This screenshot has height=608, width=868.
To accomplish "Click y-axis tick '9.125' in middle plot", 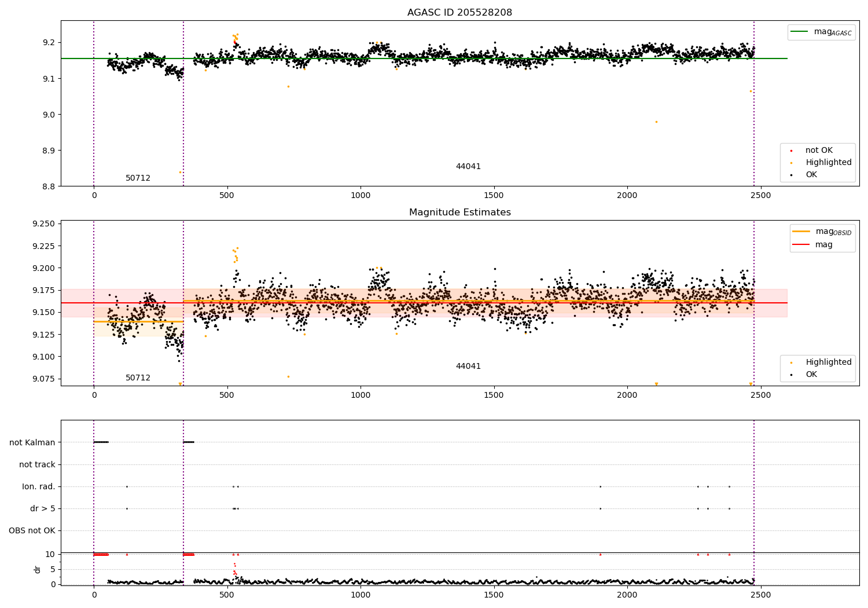I will pyautogui.click(x=45, y=335).
